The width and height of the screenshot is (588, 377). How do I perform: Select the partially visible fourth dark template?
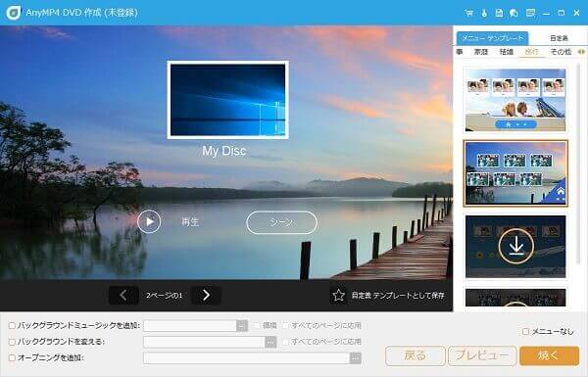(515, 298)
